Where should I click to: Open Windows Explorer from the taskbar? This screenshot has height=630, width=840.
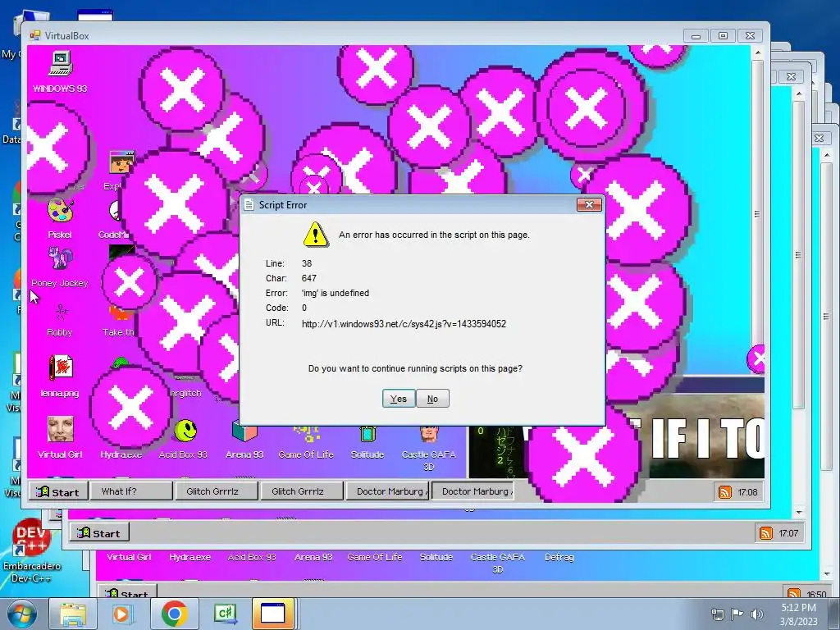point(73,614)
